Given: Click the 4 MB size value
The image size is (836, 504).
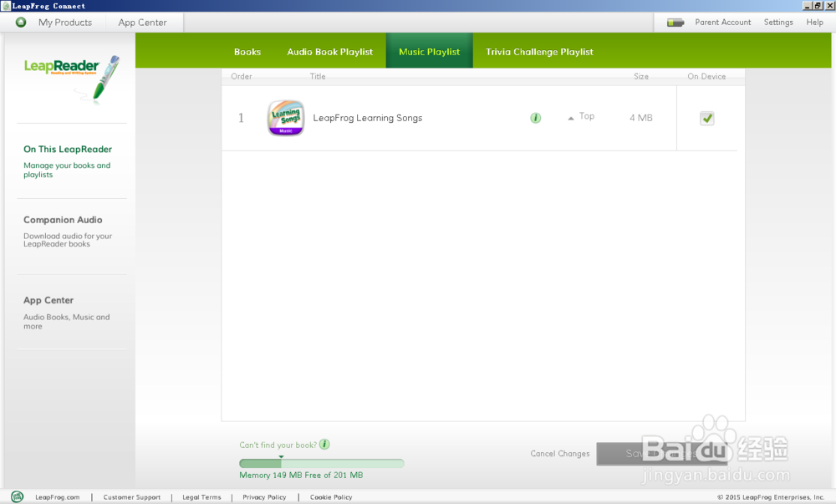Looking at the screenshot, I should click(x=641, y=118).
